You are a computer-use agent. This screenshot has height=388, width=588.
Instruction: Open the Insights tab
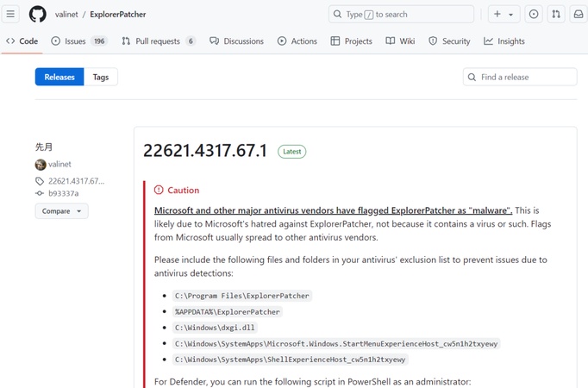pos(504,41)
